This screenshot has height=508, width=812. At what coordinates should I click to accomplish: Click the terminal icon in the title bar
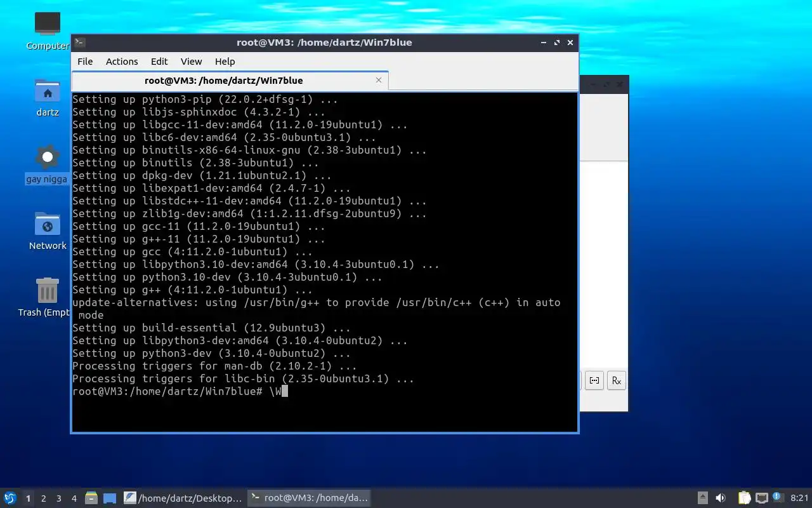click(80, 43)
